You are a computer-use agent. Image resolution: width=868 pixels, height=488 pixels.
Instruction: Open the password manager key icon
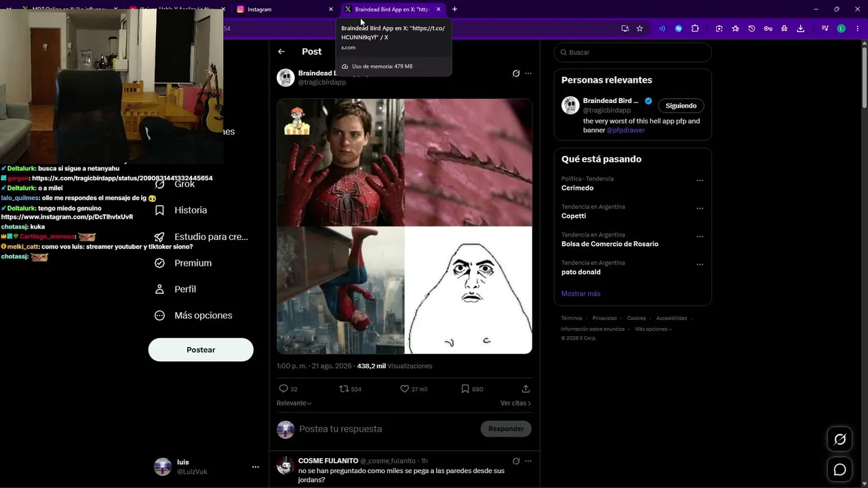click(768, 28)
